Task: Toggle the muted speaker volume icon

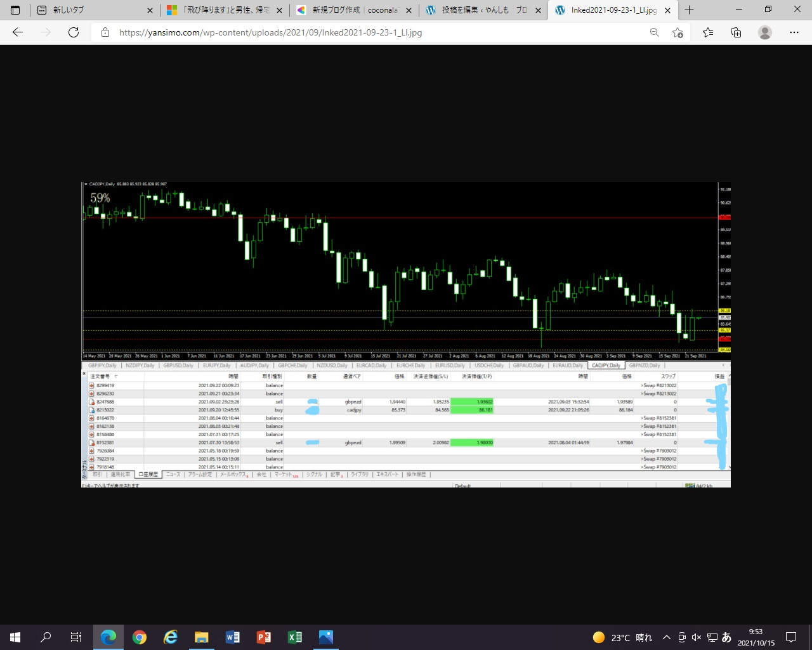Action: [696, 637]
